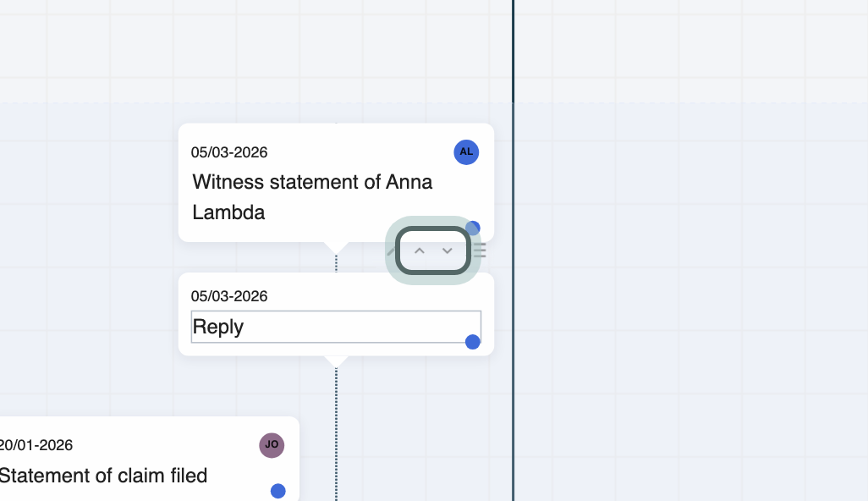Click the 05/03-2026 date above Witness statement title
Image resolution: width=868 pixels, height=501 pixels.
click(x=229, y=152)
